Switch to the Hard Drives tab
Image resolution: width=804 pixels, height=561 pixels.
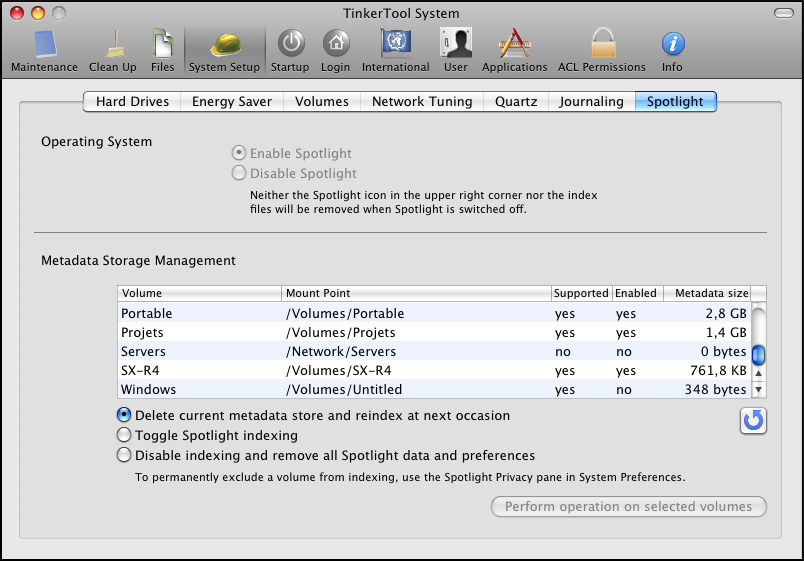coord(132,101)
